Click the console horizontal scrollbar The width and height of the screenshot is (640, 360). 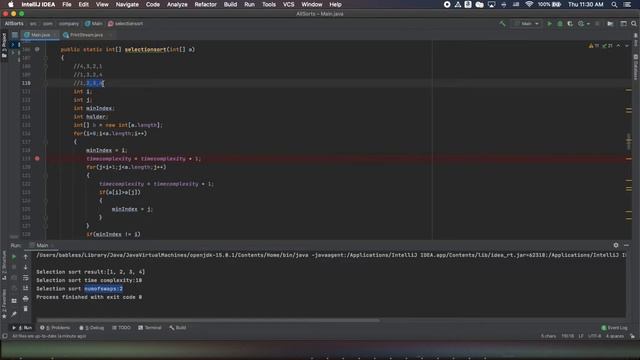click(208, 320)
